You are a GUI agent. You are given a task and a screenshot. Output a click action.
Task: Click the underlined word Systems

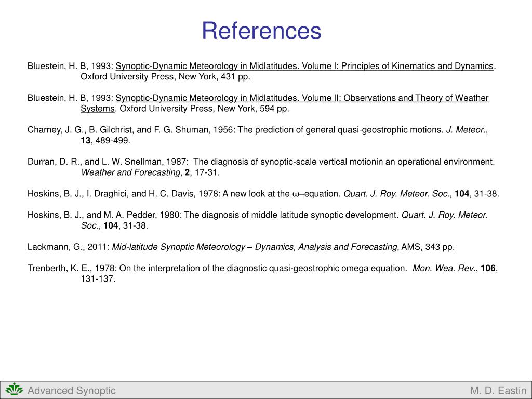tap(97, 109)
